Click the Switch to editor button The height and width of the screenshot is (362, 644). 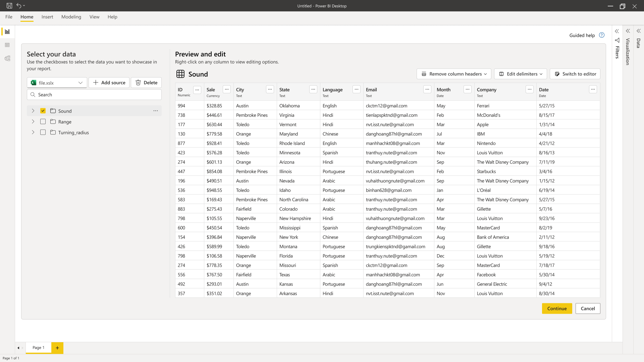575,74
